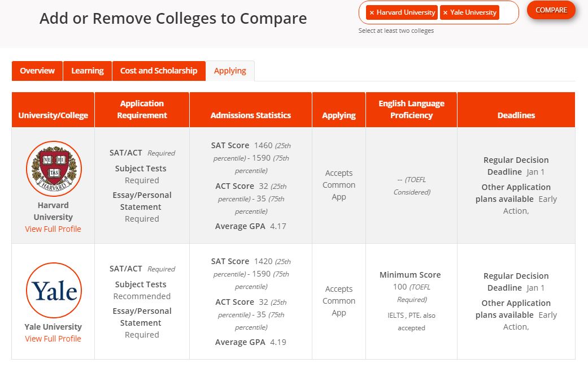588x367 pixels.
Task: Click the Admissions Statistics column header
Action: [x=251, y=115]
